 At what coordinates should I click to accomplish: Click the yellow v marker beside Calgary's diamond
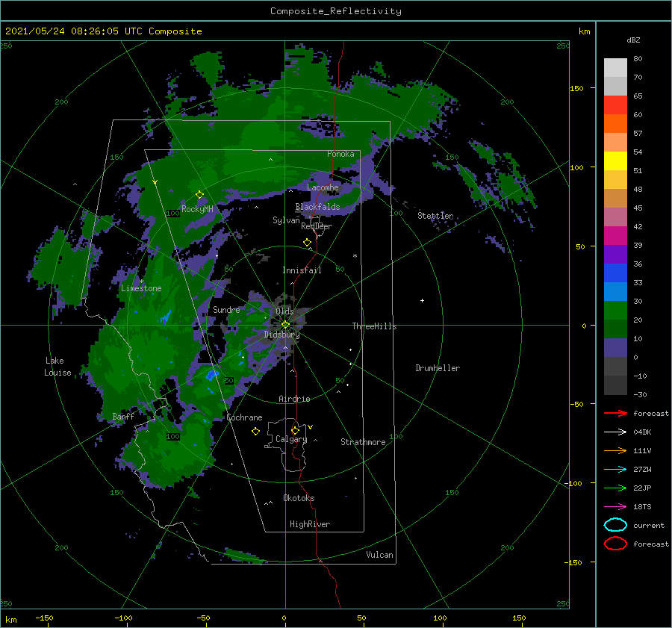coord(311,427)
